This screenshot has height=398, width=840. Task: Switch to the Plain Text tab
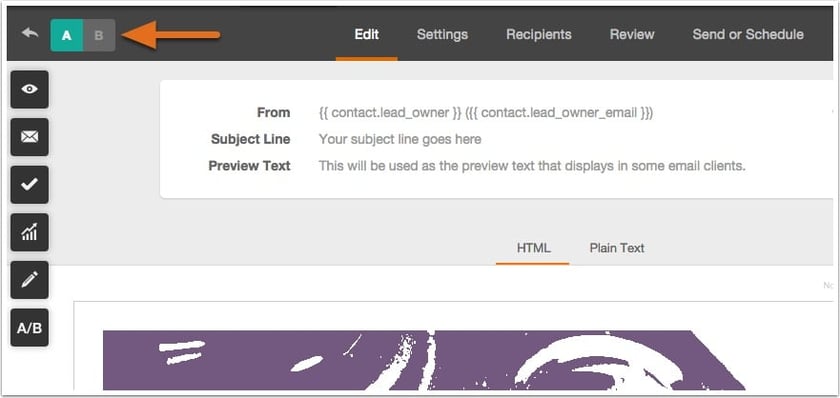point(617,248)
